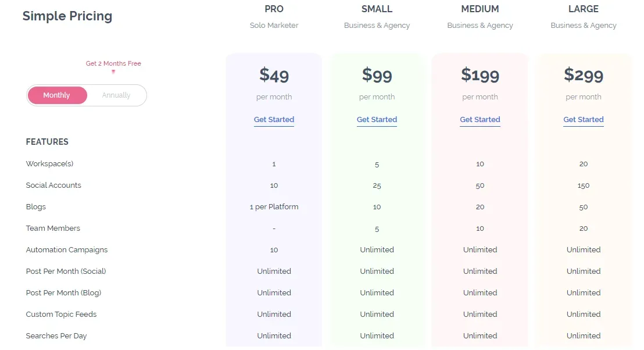The height and width of the screenshot is (350, 644).
Task: Click 'Unlimited' in Searches Per Day for LARGE
Action: 583,335
